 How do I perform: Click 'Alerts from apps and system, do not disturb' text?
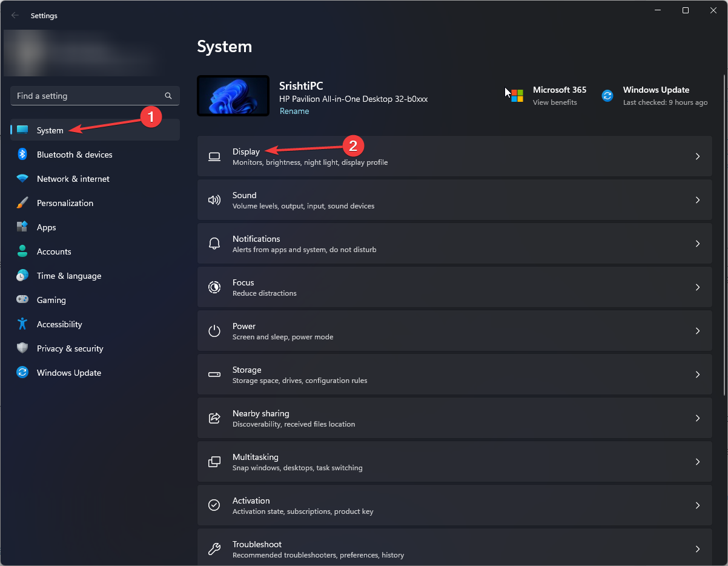click(x=305, y=250)
